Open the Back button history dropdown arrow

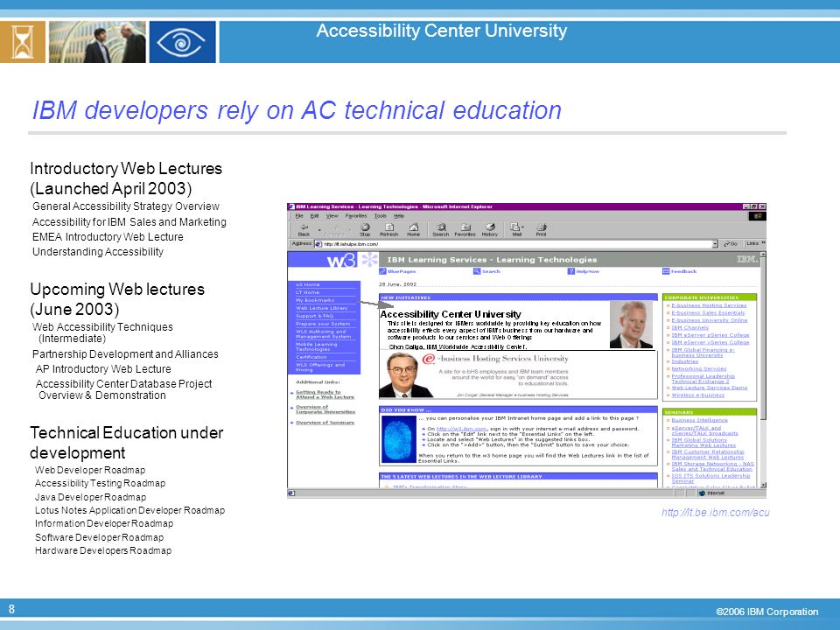point(319,230)
